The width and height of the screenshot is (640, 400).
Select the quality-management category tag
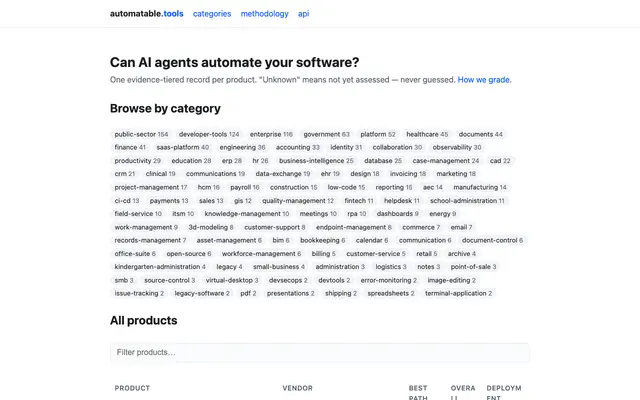point(298,201)
